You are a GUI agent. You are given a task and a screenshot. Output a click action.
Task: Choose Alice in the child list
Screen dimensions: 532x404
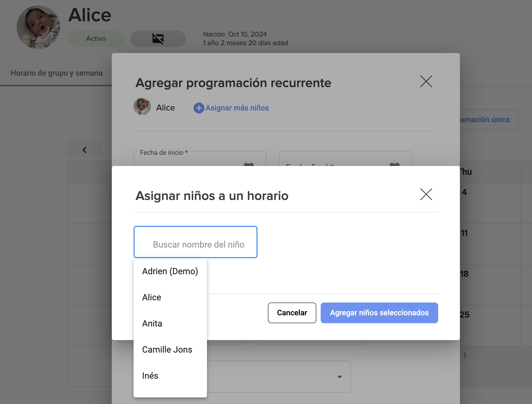tap(151, 297)
